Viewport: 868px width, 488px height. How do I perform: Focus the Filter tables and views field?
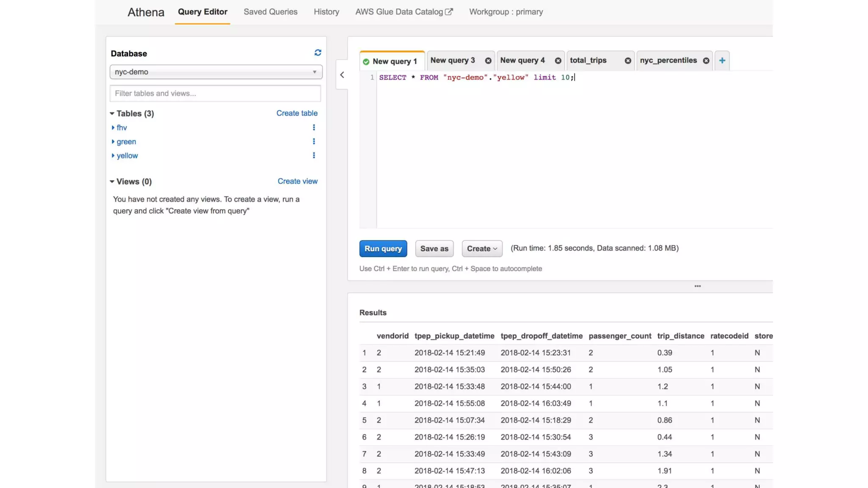(x=215, y=94)
